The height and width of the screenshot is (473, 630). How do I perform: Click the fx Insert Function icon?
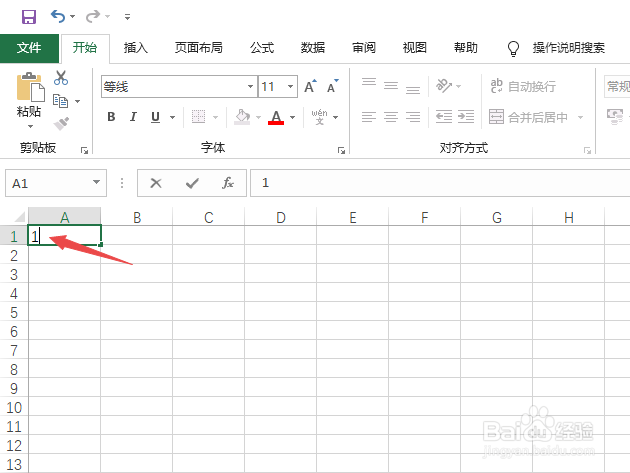228,183
